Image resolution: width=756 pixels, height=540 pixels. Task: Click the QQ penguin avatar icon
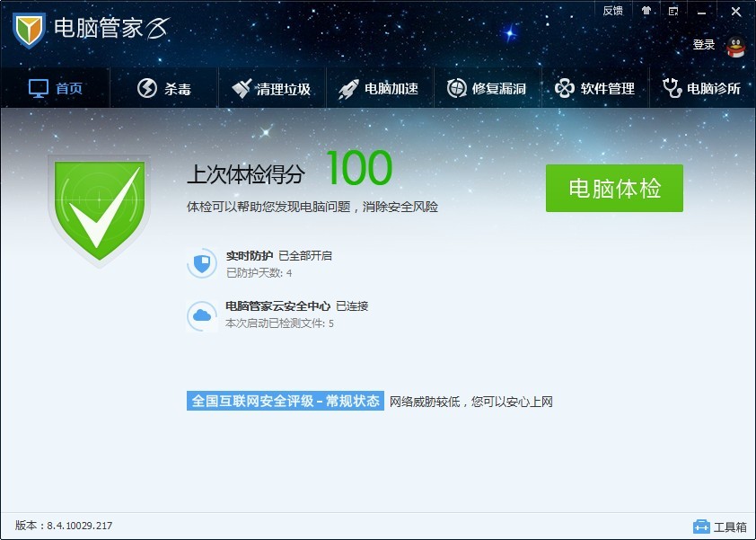pos(735,47)
